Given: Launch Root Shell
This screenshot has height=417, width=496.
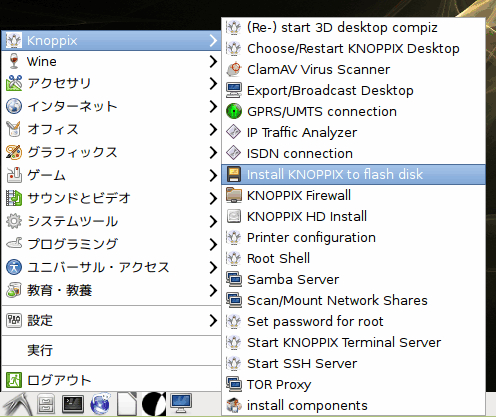Looking at the screenshot, I should tap(353, 258).
